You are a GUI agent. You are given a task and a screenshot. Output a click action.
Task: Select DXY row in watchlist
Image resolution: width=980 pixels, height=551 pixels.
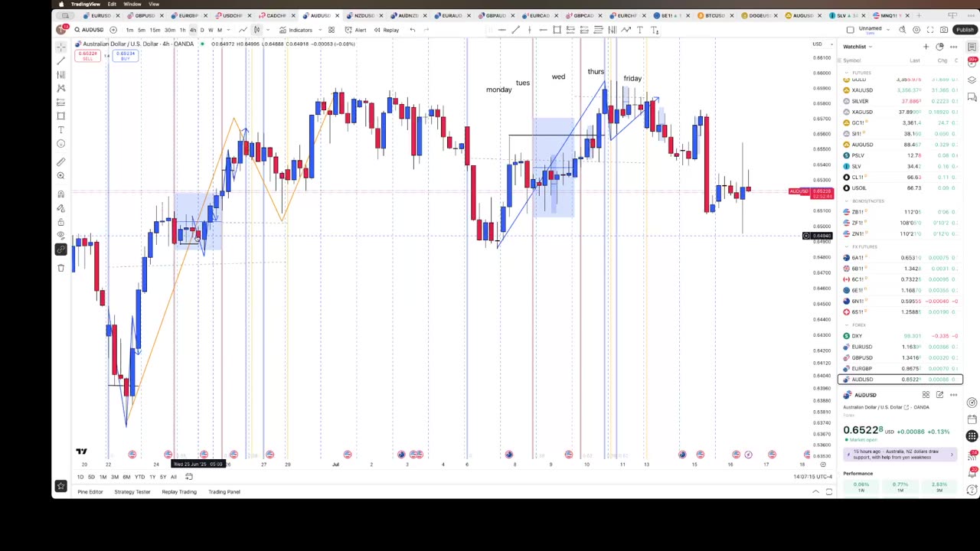[900, 336]
